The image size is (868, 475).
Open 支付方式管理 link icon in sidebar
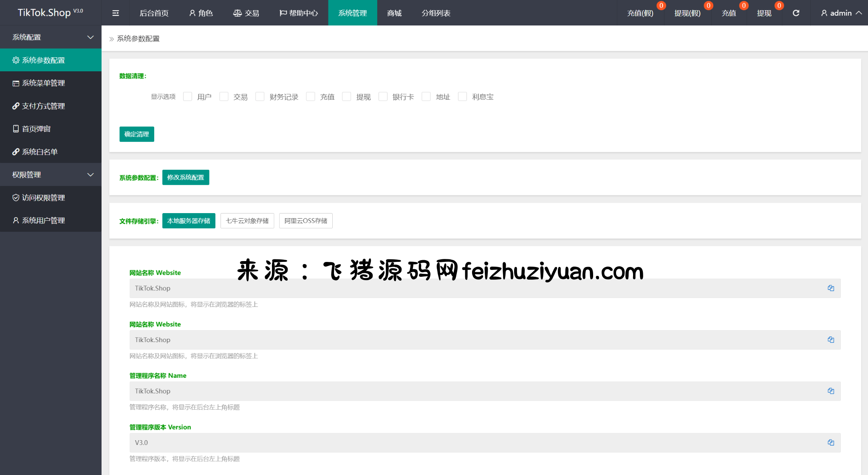pyautogui.click(x=16, y=106)
